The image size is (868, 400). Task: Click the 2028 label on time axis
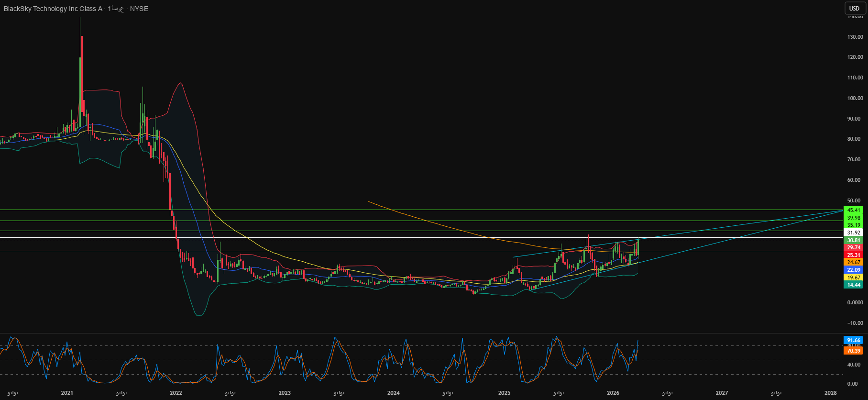click(831, 393)
